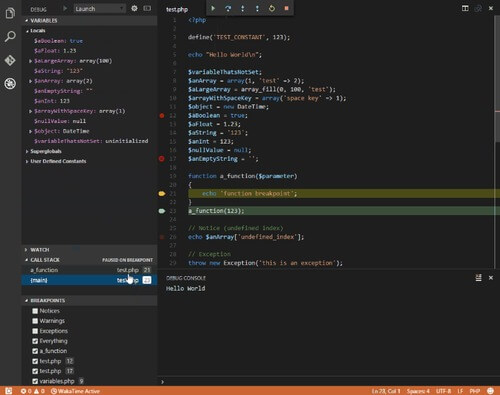Click leftmost status bar icon
The image size is (500, 395).
(x=9, y=391)
